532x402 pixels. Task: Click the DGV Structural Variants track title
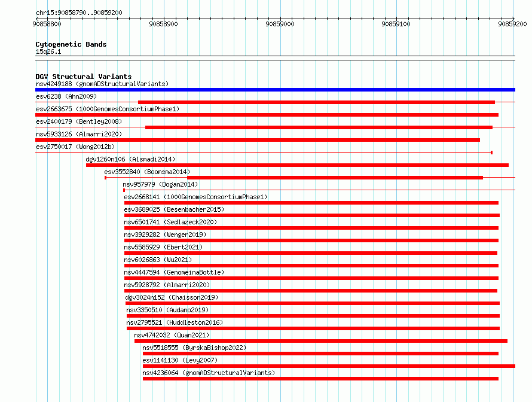[x=84, y=77]
